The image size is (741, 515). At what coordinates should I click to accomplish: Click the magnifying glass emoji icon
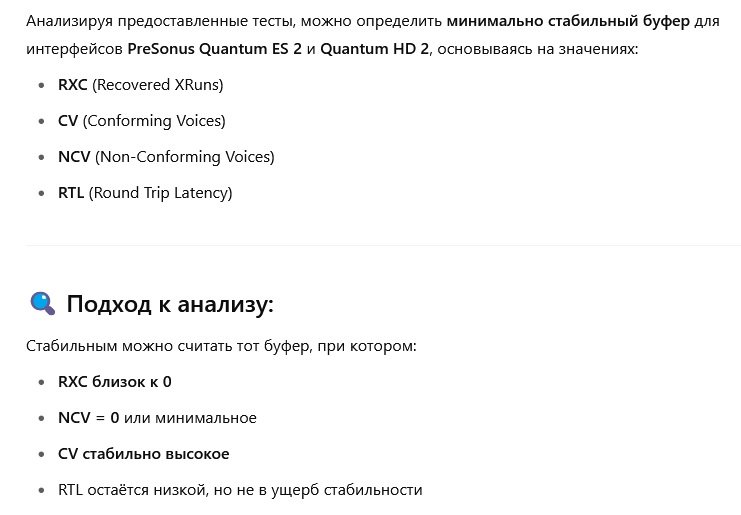[43, 303]
